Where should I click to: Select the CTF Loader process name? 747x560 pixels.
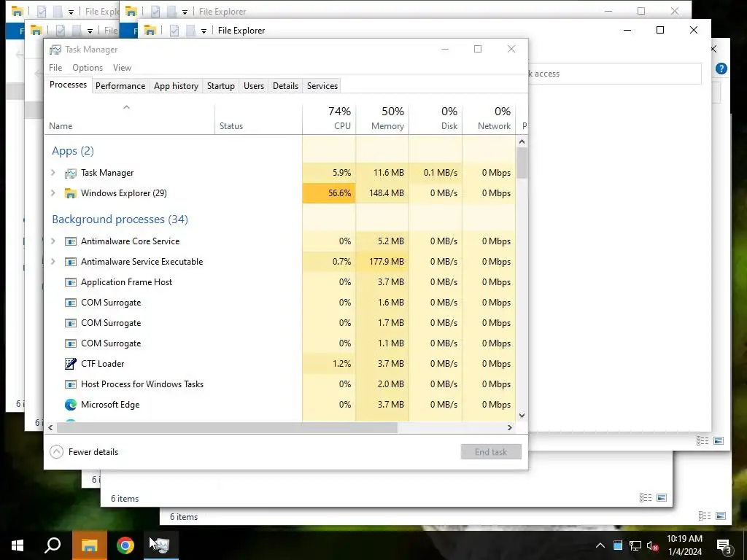click(x=102, y=364)
